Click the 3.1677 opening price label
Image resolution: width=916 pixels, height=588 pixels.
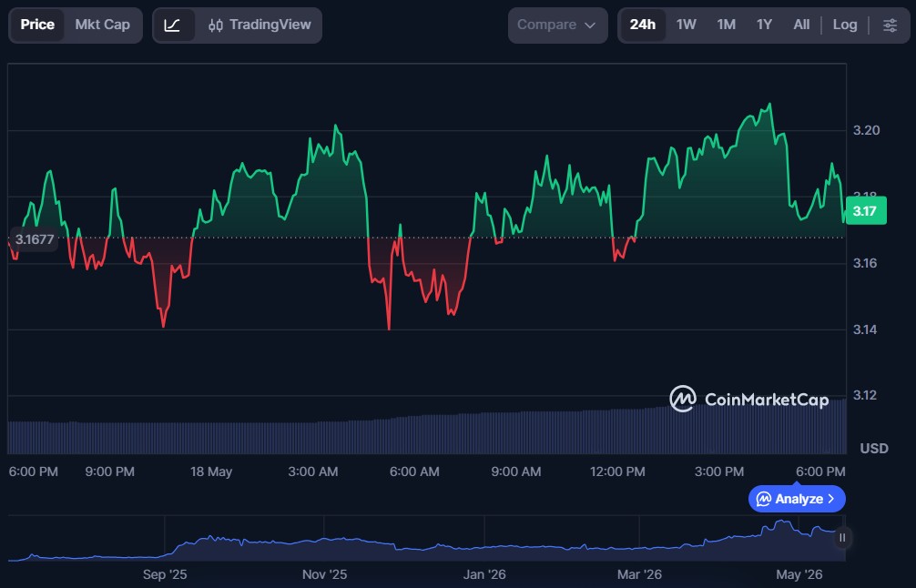pos(34,239)
